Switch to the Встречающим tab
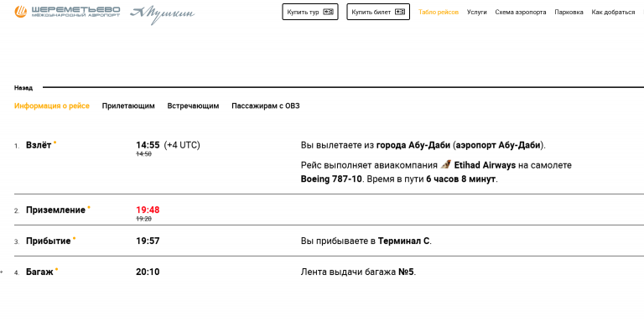 point(193,106)
